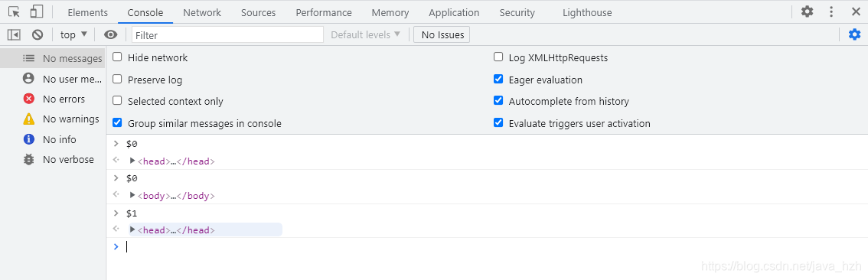This screenshot has height=280, width=868.
Task: Open the three-dot customize DevTools menu
Action: click(831, 11)
